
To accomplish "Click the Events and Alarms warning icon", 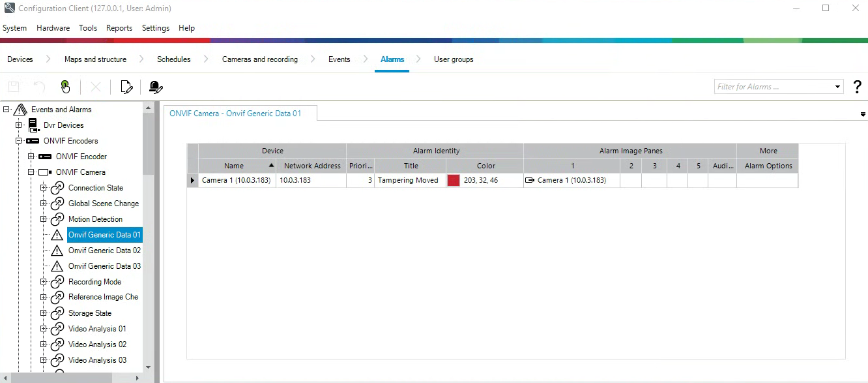I will pos(20,110).
